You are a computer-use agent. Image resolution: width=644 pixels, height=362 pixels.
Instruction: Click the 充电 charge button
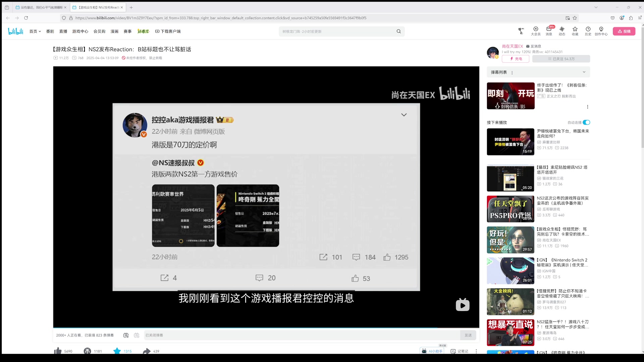point(516,59)
